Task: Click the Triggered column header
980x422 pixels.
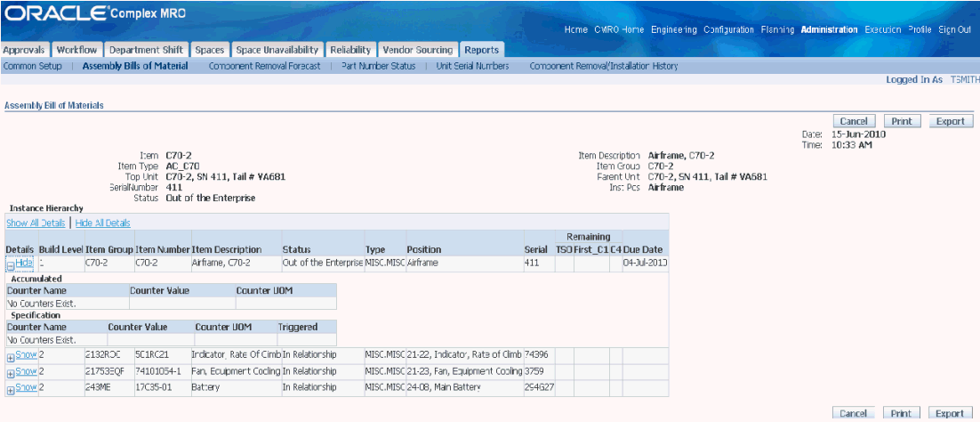Action: click(298, 327)
